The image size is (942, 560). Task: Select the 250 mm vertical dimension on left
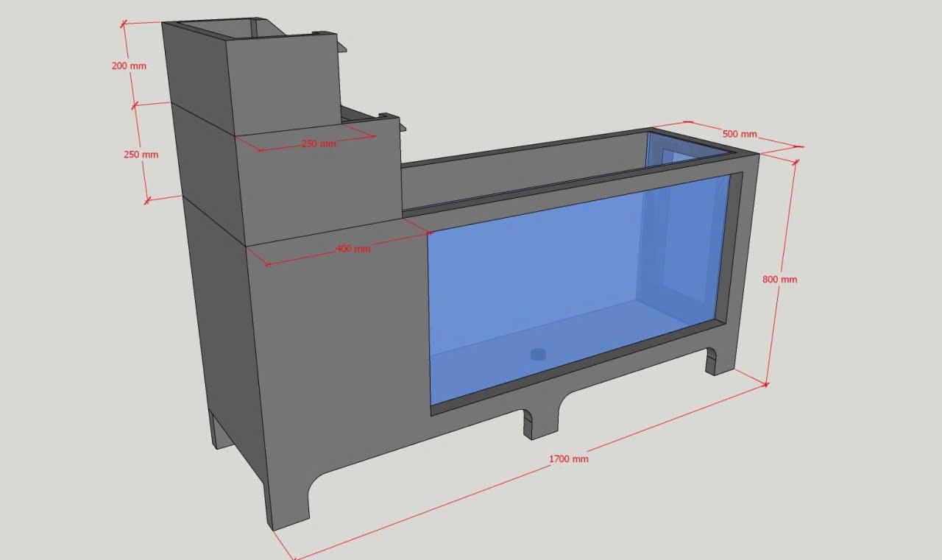pos(141,155)
